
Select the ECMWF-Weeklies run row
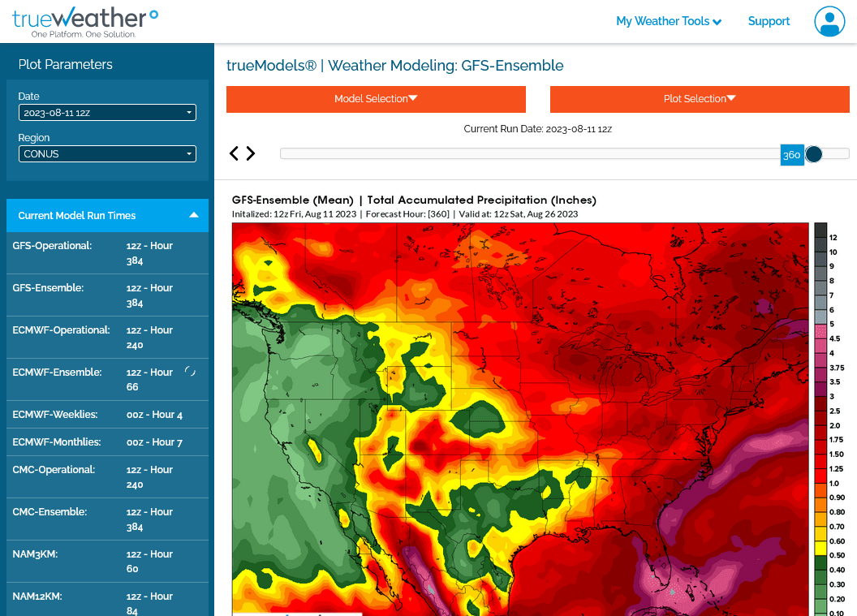tap(107, 414)
